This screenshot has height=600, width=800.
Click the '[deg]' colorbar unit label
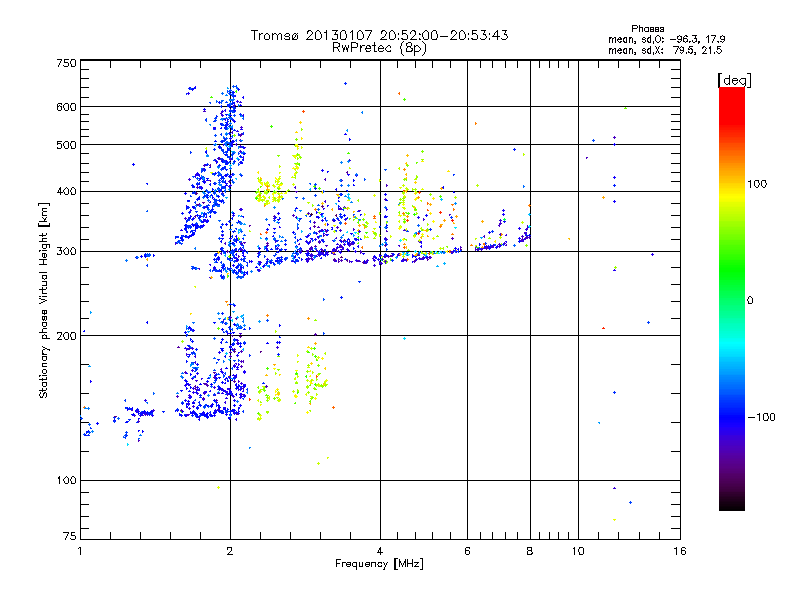pos(734,81)
